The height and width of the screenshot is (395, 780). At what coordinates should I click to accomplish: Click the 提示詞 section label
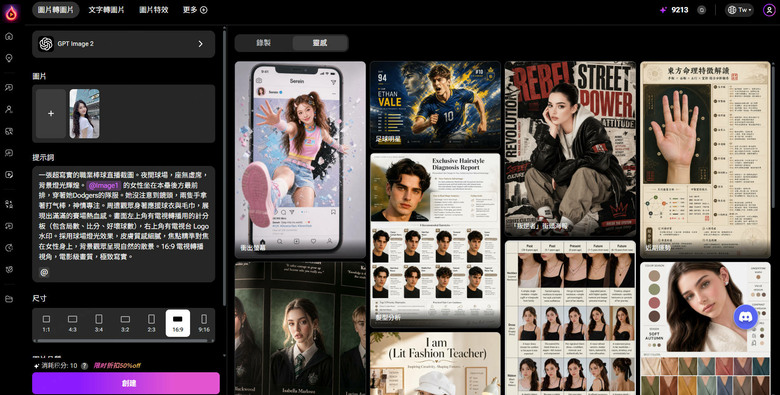click(43, 157)
